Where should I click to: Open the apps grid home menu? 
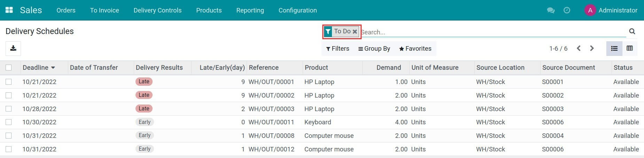(9, 10)
